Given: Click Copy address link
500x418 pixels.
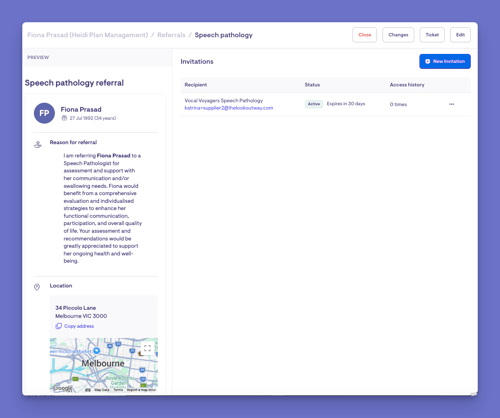Looking at the screenshot, I should coord(79,326).
